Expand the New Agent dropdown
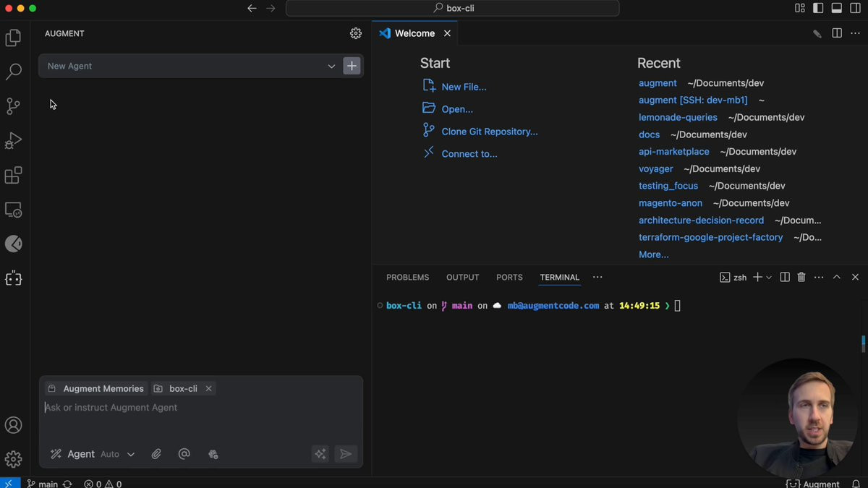The height and width of the screenshot is (488, 868). 331,66
